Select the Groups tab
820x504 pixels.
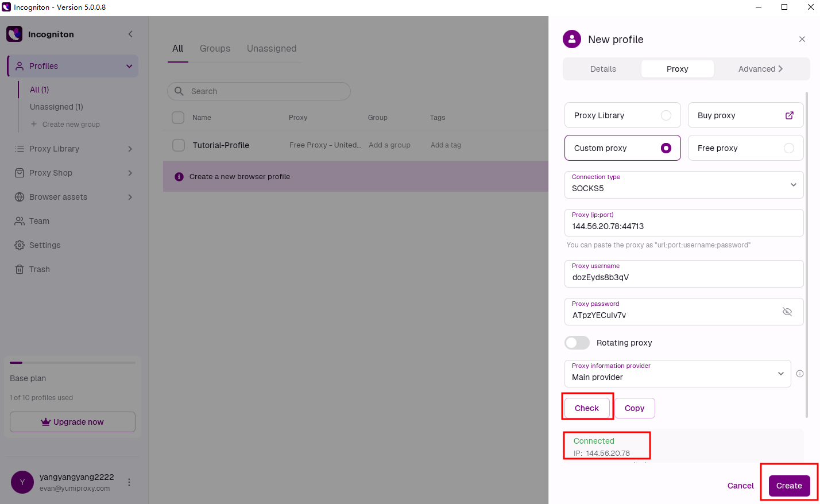215,48
